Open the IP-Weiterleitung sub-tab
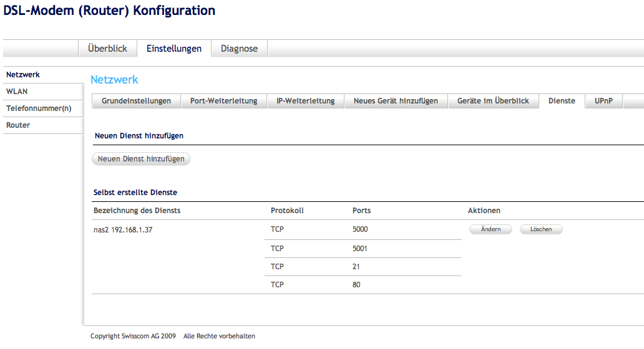 click(x=306, y=101)
